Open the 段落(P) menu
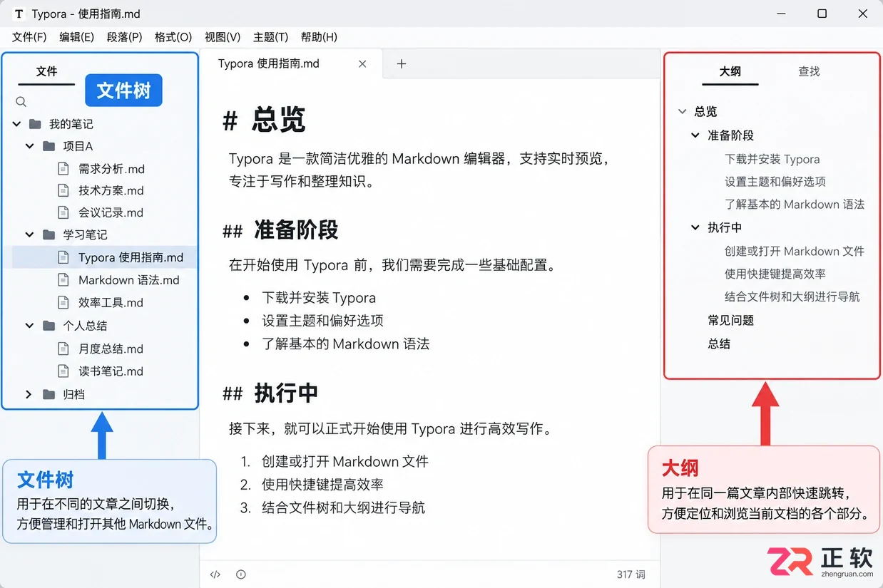This screenshot has height=588, width=883. click(x=124, y=37)
